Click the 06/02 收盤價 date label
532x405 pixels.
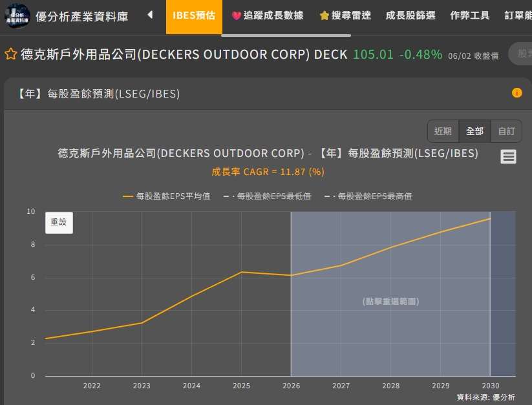[x=473, y=56]
